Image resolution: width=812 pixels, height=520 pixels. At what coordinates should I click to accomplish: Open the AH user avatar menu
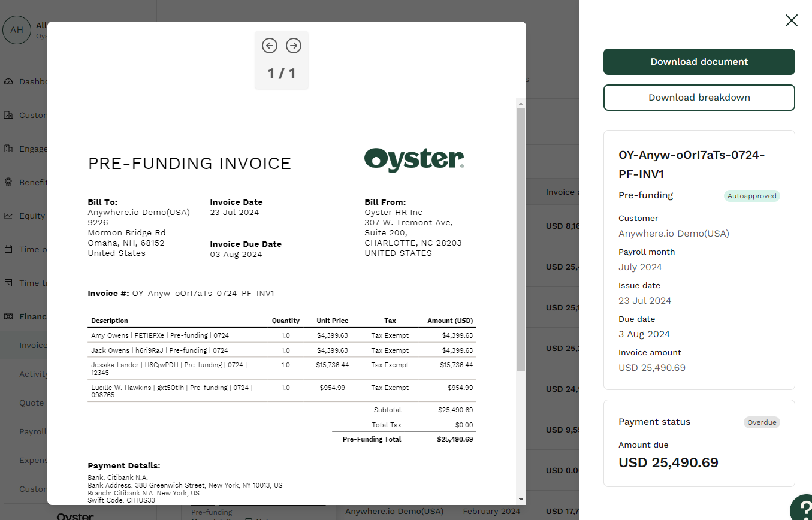(17, 30)
